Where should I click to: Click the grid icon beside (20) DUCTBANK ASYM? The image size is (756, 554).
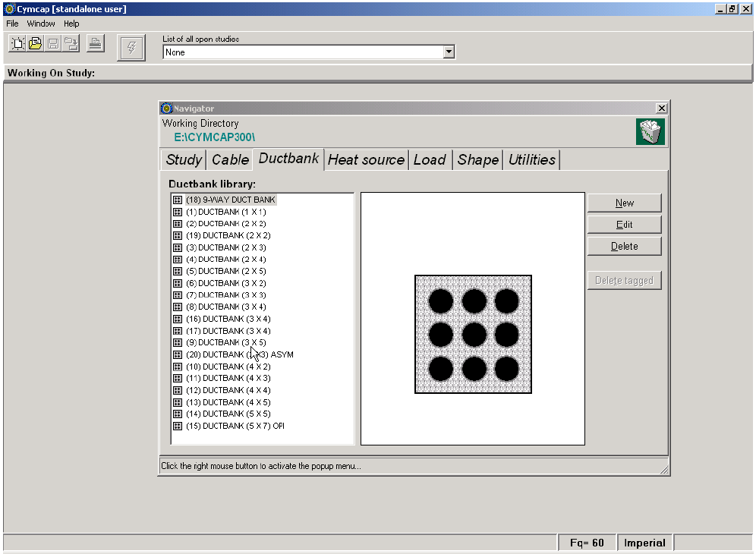(178, 354)
